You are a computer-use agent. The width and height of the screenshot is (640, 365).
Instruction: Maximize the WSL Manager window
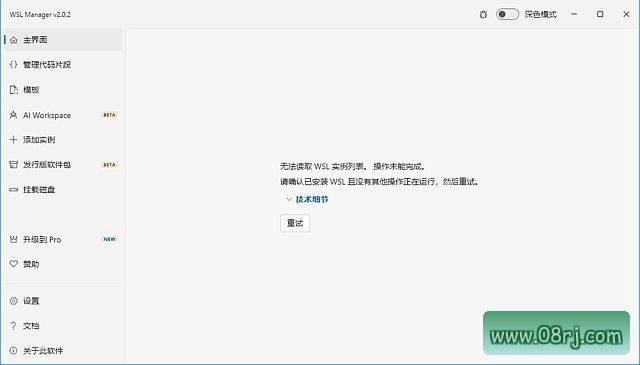(x=600, y=14)
